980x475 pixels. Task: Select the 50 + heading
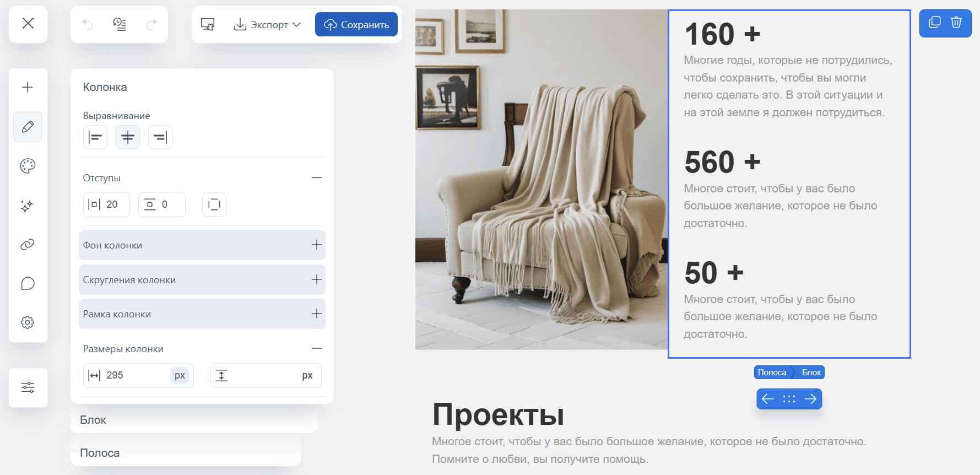pyautogui.click(x=714, y=273)
